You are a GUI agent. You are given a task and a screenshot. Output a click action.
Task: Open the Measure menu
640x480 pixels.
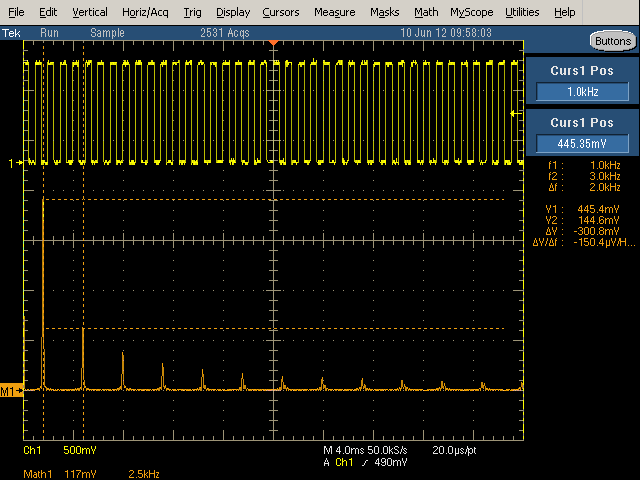(334, 12)
